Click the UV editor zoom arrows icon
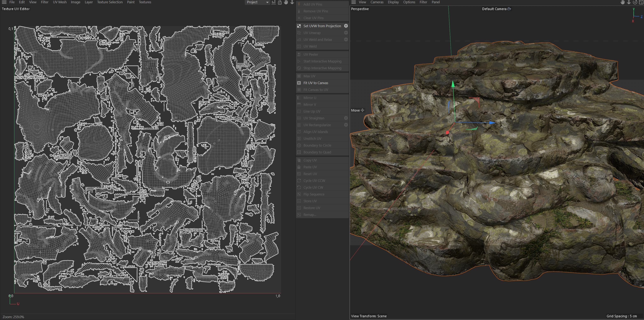The width and height of the screenshot is (644, 320). tap(292, 2)
